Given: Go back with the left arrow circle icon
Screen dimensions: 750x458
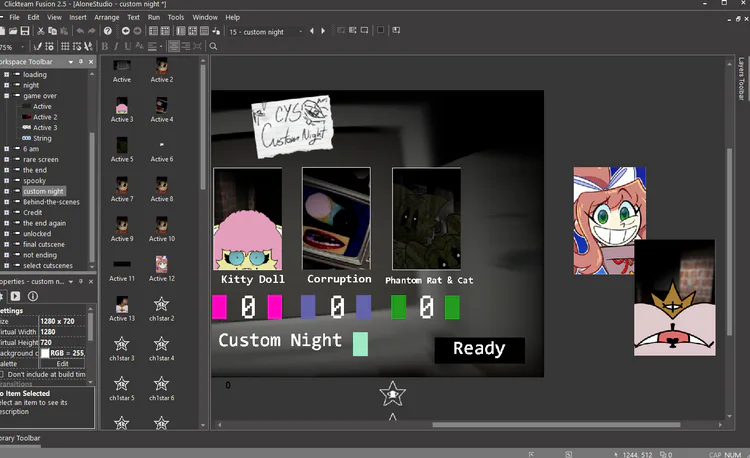Looking at the screenshot, I should (125, 31).
